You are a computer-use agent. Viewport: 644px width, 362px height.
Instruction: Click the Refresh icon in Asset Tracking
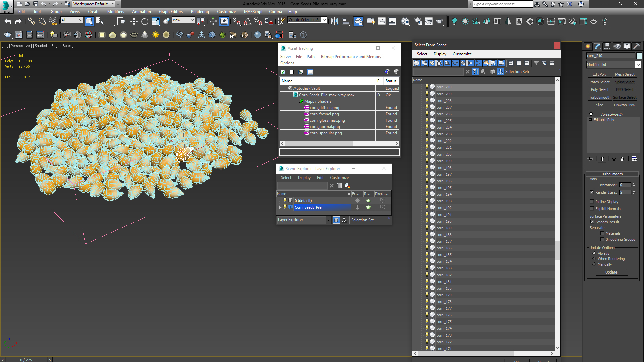(x=283, y=72)
